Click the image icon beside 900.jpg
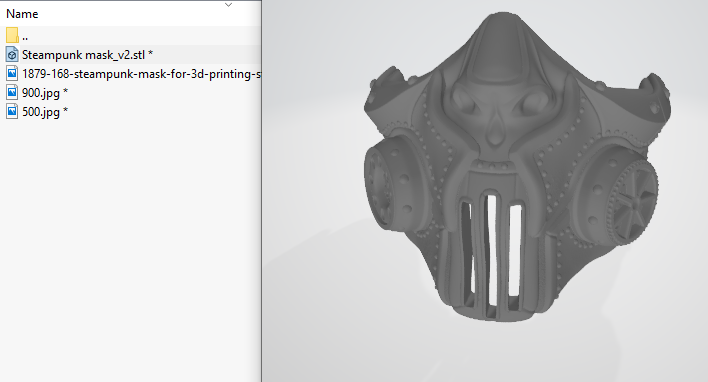The height and width of the screenshot is (382, 708). tap(12, 92)
